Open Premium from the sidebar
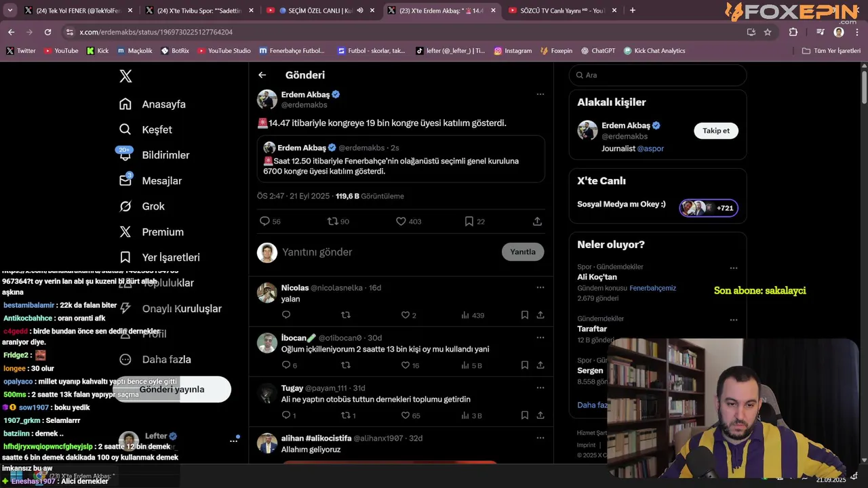Viewport: 868px width, 488px height. (x=151, y=232)
